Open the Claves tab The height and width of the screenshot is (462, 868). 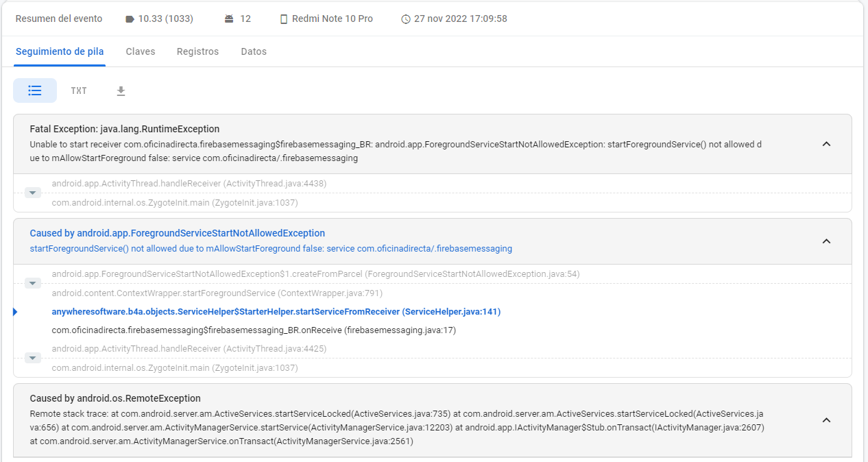tap(141, 51)
